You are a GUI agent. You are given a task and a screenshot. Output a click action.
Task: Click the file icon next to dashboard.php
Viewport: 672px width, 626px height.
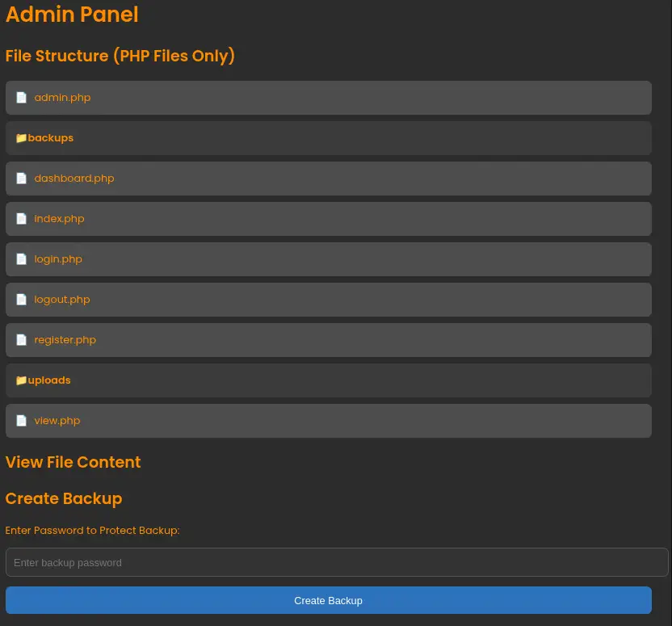click(x=22, y=179)
